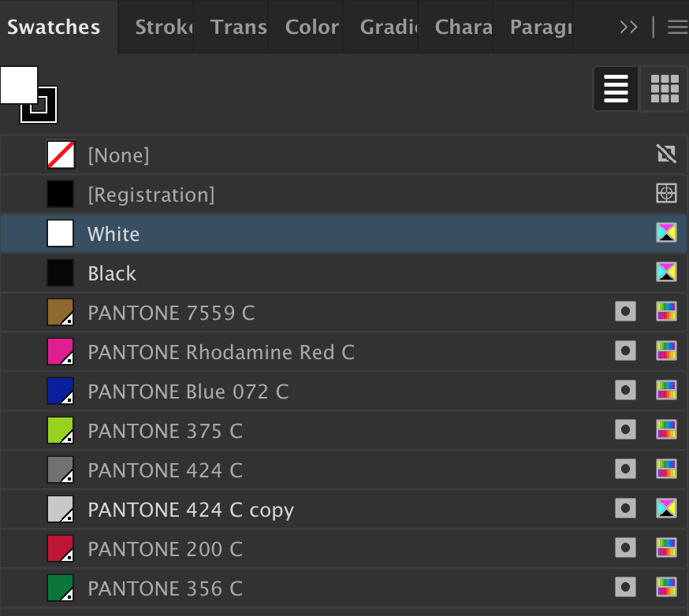The height and width of the screenshot is (616, 689).
Task: Click the CMYK icon on White row
Action: pos(666,233)
